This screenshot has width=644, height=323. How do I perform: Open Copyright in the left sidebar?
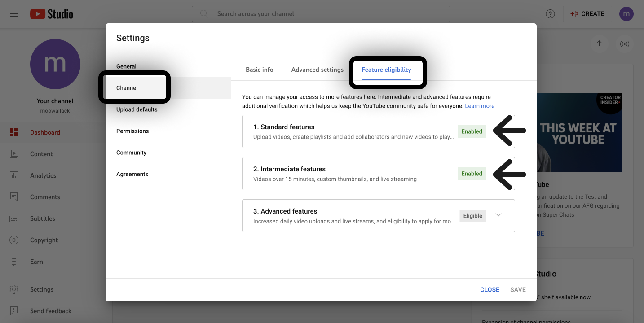pos(44,240)
